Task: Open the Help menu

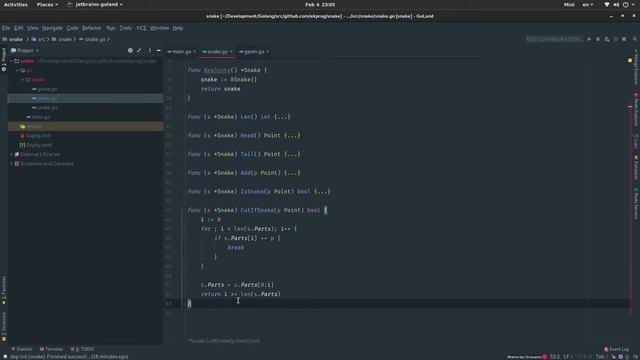Action: (178, 28)
